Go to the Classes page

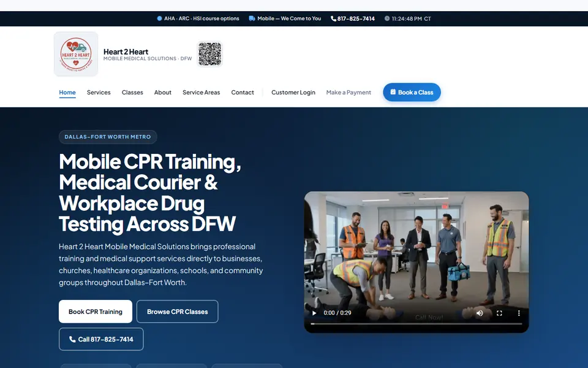click(x=132, y=93)
